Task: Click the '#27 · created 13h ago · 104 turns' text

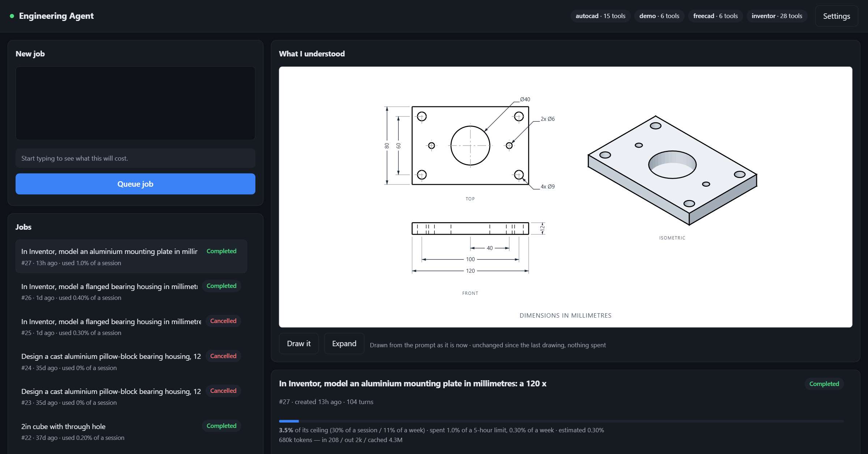Action: tap(326, 402)
